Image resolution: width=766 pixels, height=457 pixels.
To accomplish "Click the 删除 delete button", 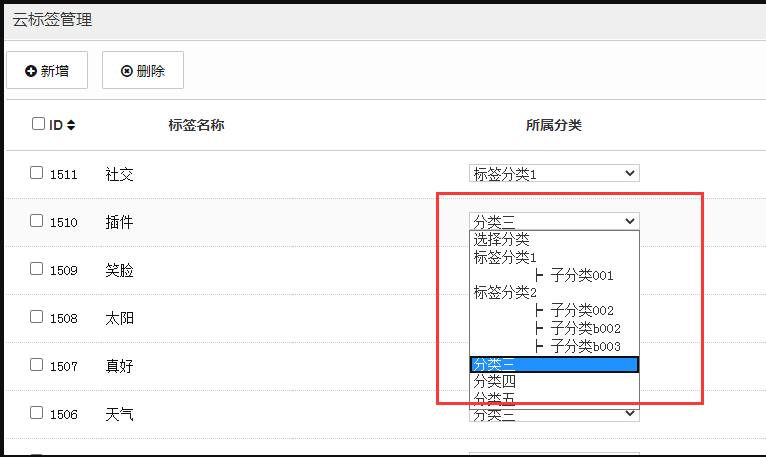I will 143,70.
